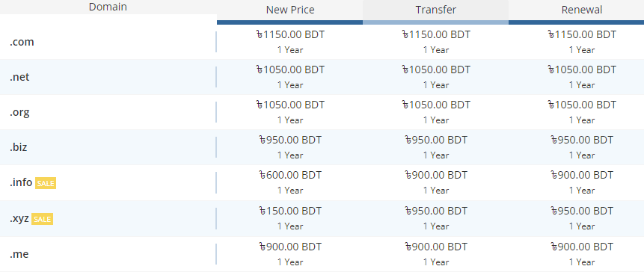Select the .me domain row

[322, 253]
